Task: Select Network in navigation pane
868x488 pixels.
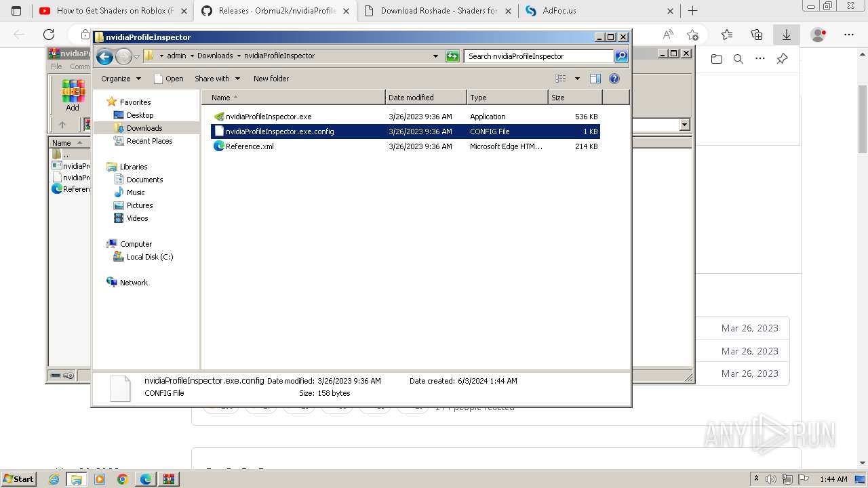Action: (134, 283)
